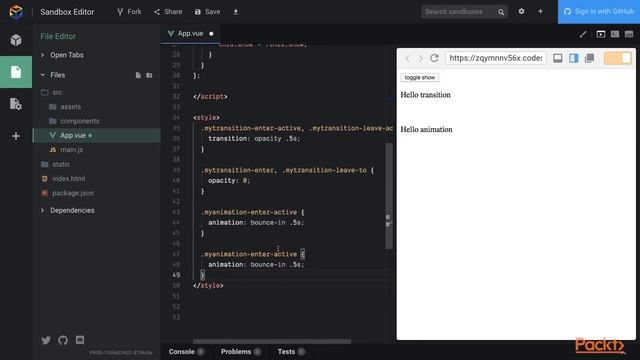Image resolution: width=640 pixels, height=360 pixels.
Task: Click the toggle show button in preview
Action: (x=420, y=78)
